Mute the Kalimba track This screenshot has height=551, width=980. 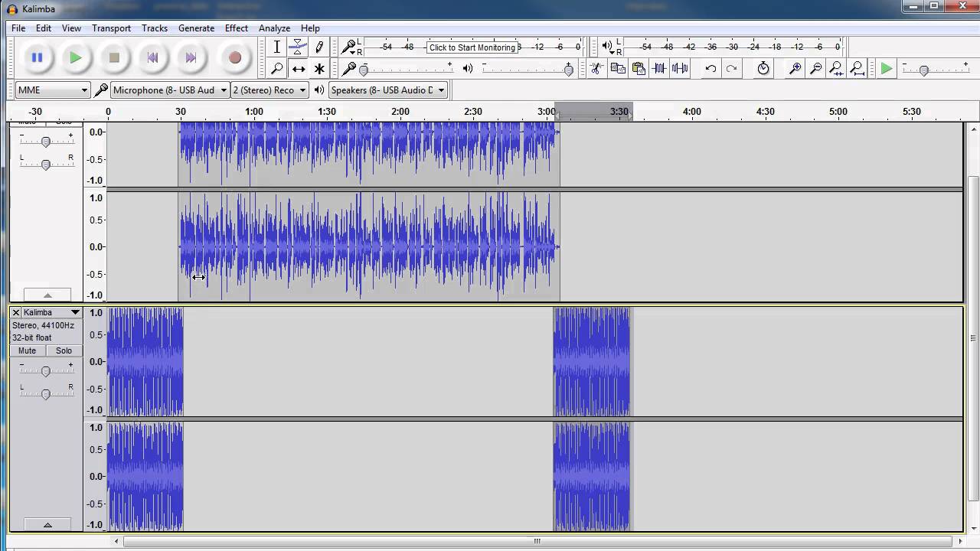coord(27,350)
